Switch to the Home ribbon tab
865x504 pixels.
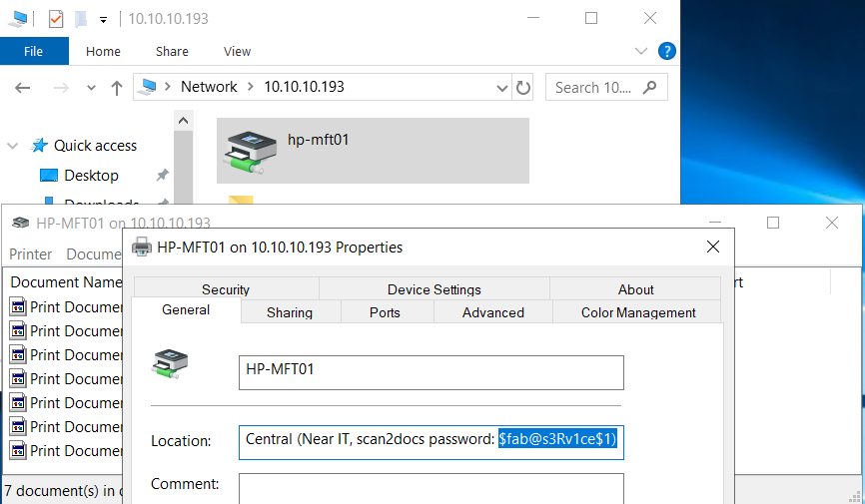103,51
